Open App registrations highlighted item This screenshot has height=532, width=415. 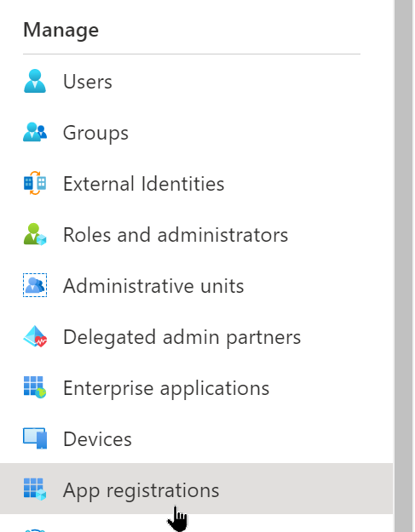(196, 489)
